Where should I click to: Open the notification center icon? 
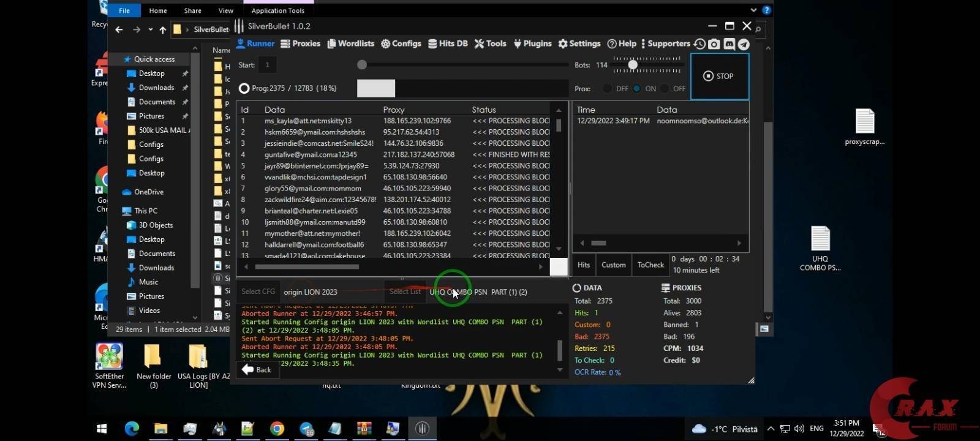pyautogui.click(x=878, y=429)
